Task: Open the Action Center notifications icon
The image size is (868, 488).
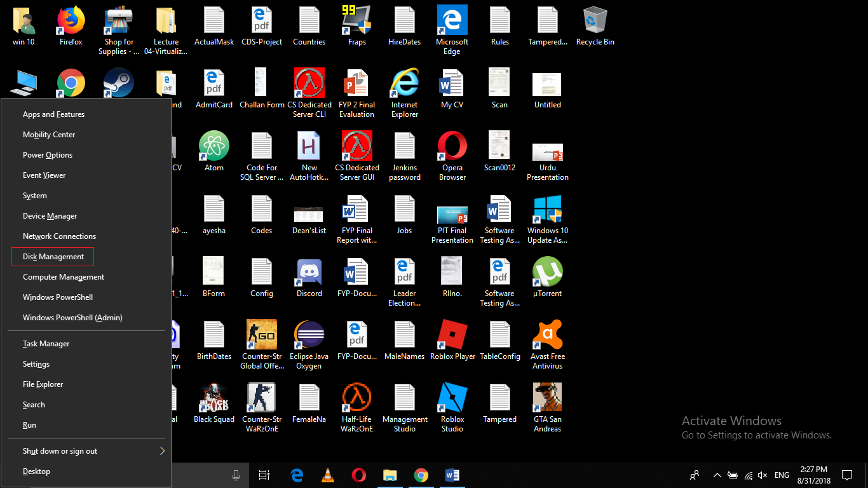Action: (x=846, y=475)
